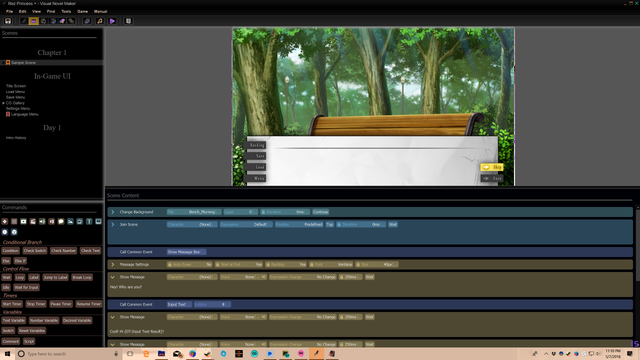Click the round clock command icon
The image size is (640, 360).
coord(5,232)
